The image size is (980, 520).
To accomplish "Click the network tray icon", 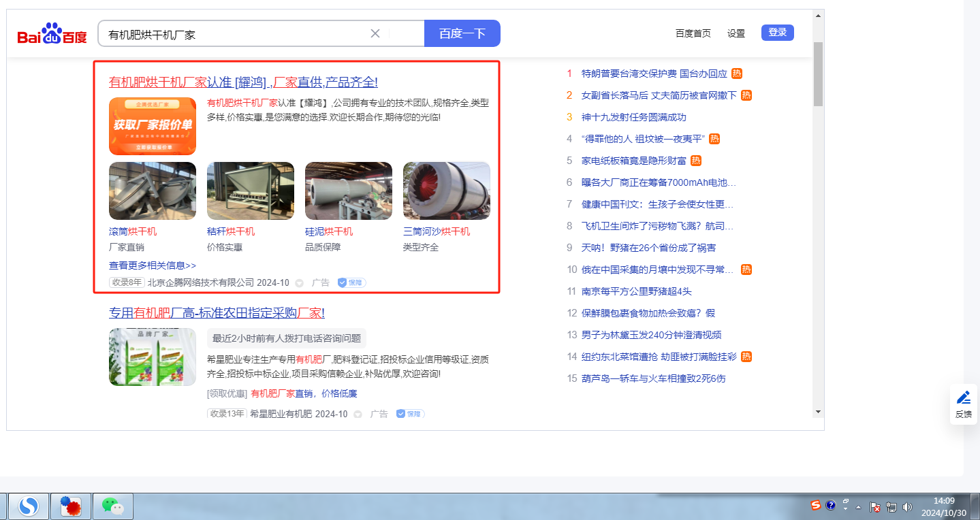I will [x=891, y=507].
